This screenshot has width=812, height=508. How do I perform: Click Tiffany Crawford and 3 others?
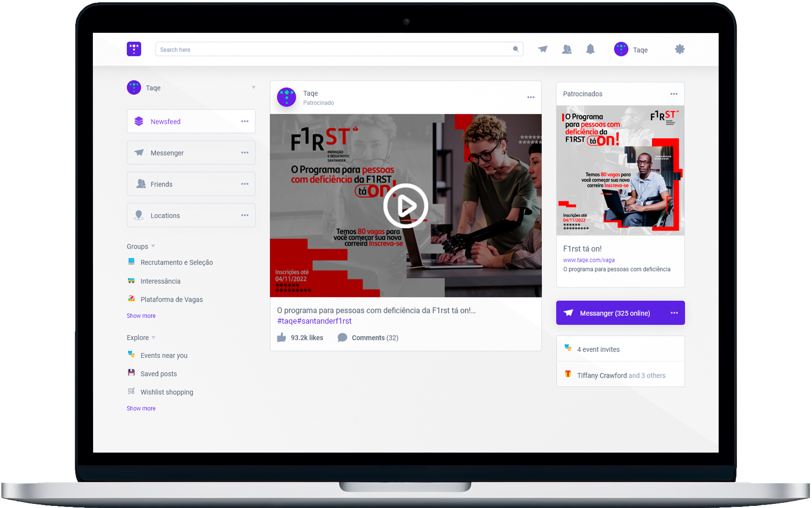coord(621,375)
